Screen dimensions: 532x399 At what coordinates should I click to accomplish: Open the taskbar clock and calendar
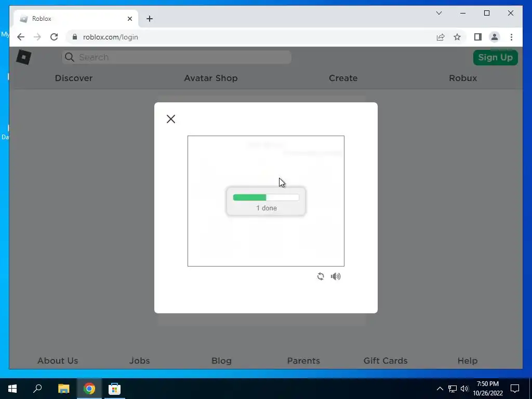(x=488, y=389)
